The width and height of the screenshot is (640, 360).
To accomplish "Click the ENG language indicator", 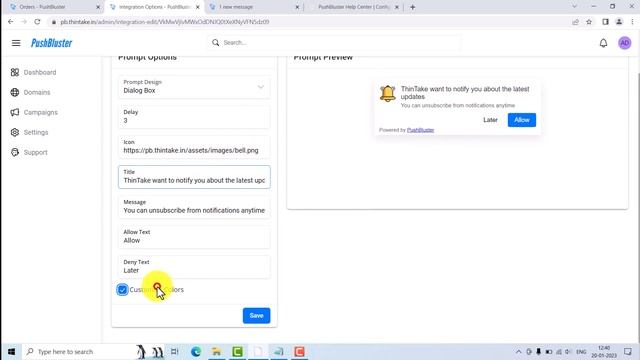I will [581, 352].
